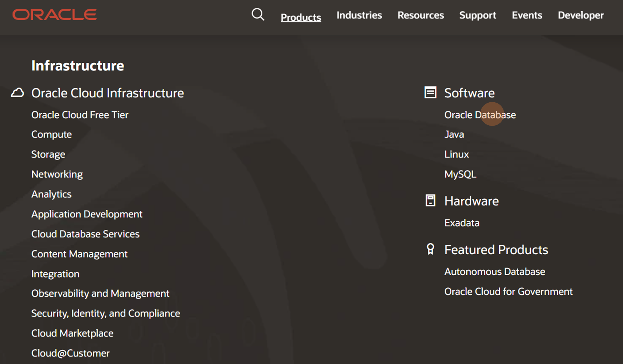This screenshot has width=623, height=364.
Task: Open the Products menu
Action: coord(301,17)
